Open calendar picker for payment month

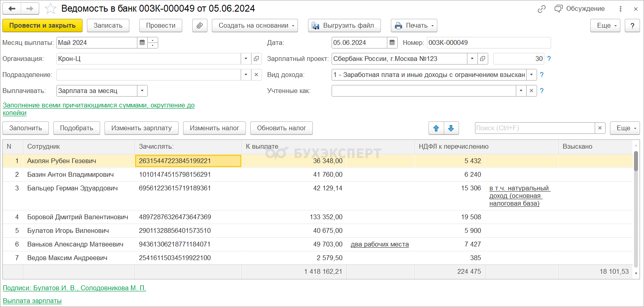click(142, 42)
